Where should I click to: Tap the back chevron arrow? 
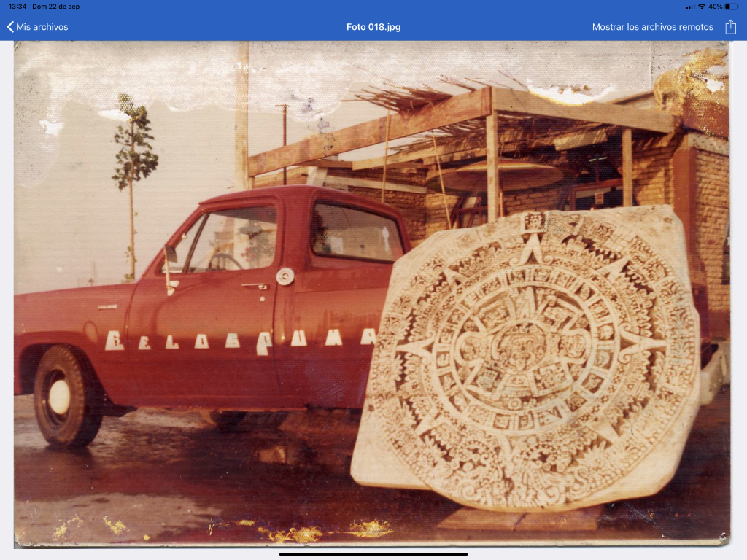[x=10, y=27]
